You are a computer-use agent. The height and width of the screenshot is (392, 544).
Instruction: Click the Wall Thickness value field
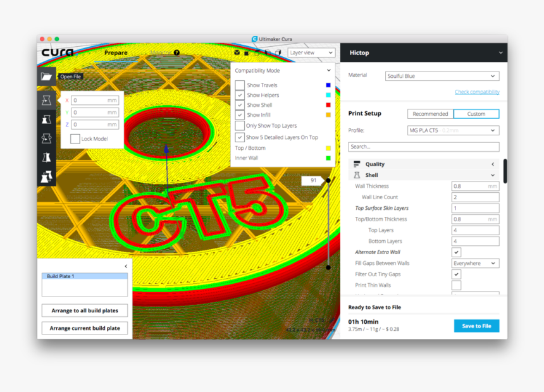coord(475,186)
